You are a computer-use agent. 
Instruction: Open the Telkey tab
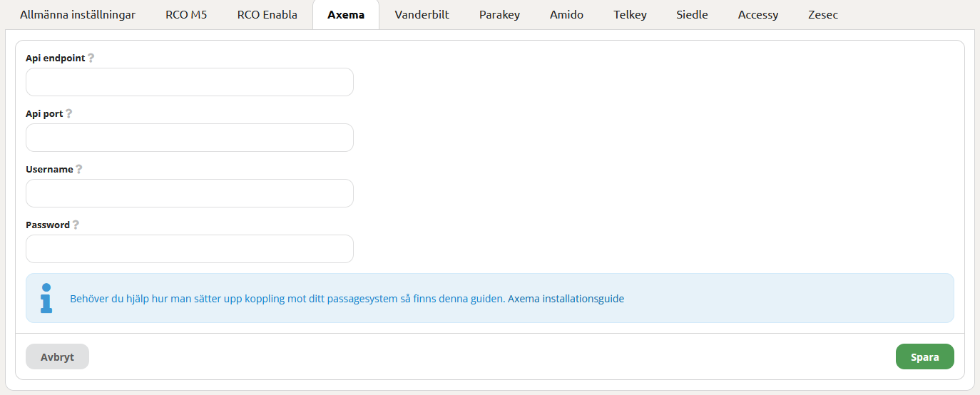point(630,15)
